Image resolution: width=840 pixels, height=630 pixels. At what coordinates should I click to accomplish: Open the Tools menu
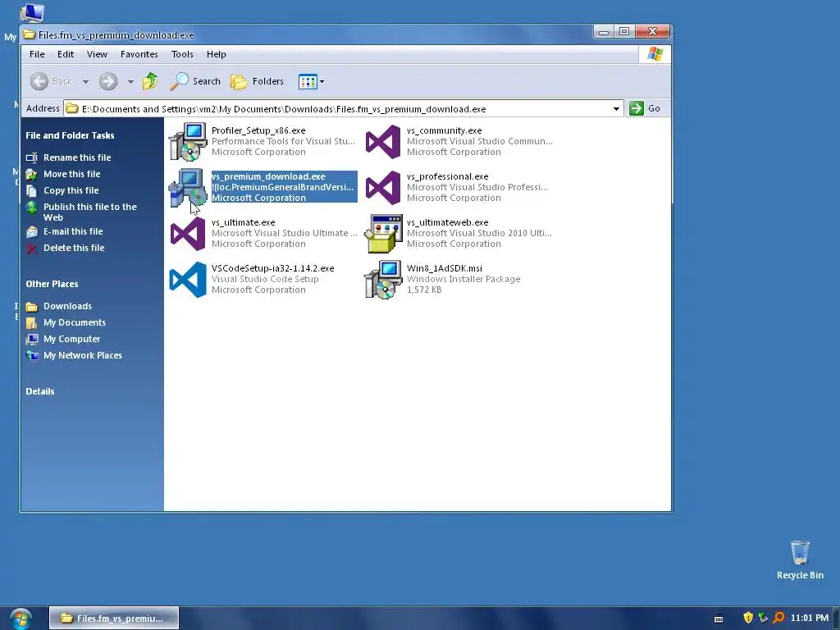click(182, 54)
